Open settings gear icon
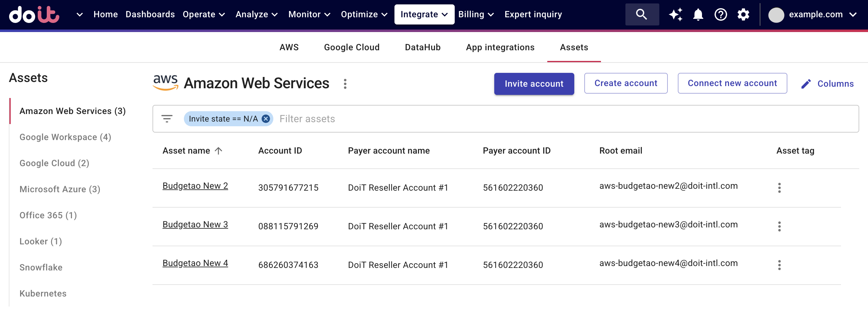Image resolution: width=868 pixels, height=321 pixels. (x=743, y=14)
